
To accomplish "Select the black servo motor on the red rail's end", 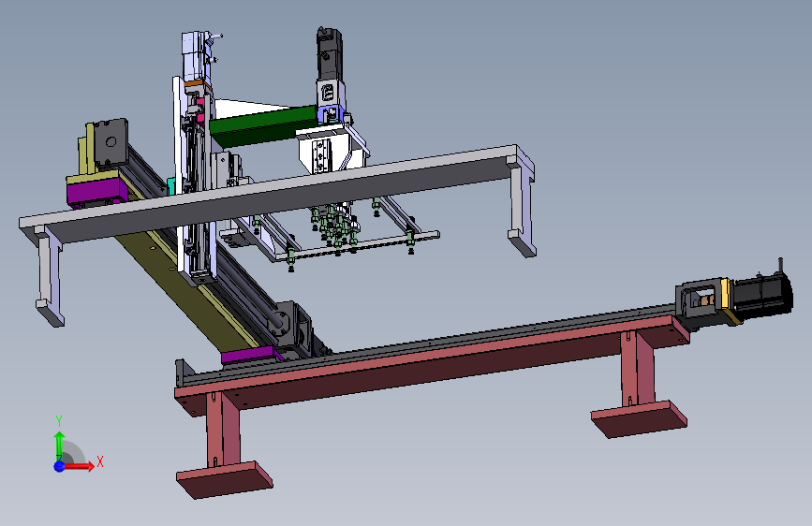I will click(762, 294).
